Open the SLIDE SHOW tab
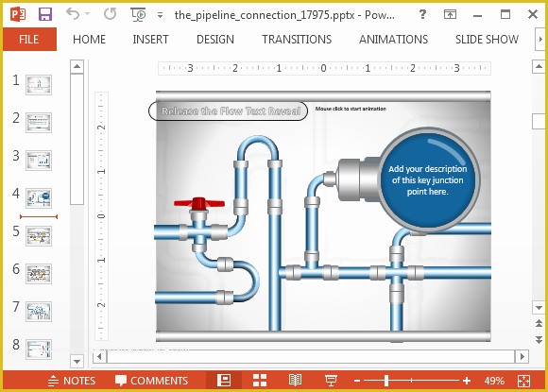This screenshot has height=392, width=548. pos(487,39)
